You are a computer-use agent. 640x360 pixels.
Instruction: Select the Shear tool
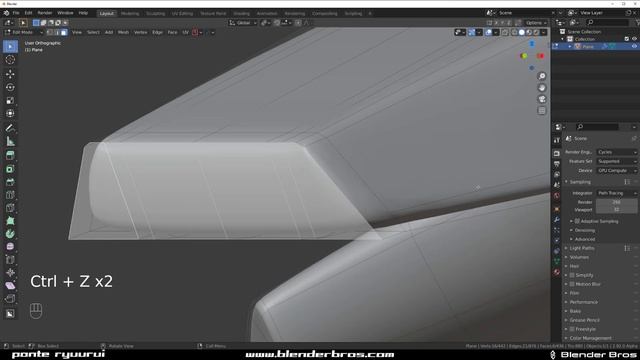(x=10, y=286)
